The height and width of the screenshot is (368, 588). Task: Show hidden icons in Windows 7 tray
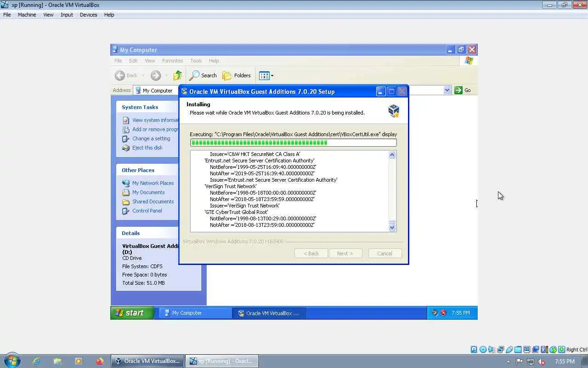[x=508, y=362]
